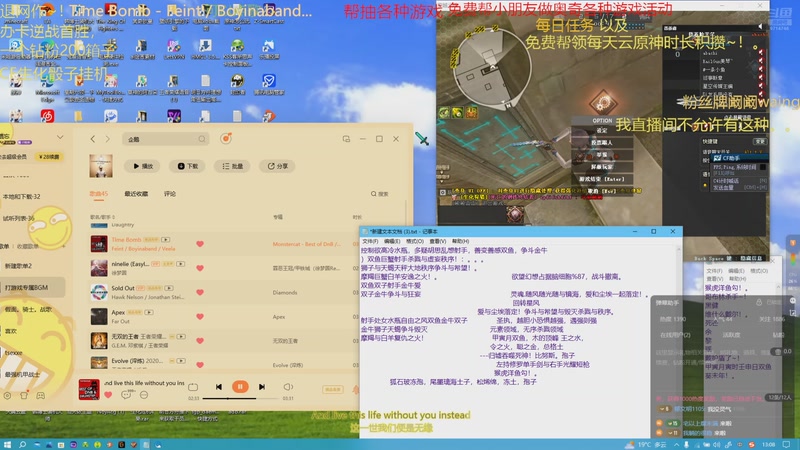Select the 打游戏专属BGM playlist
Viewport: 800px width, 450px height.
(33, 288)
